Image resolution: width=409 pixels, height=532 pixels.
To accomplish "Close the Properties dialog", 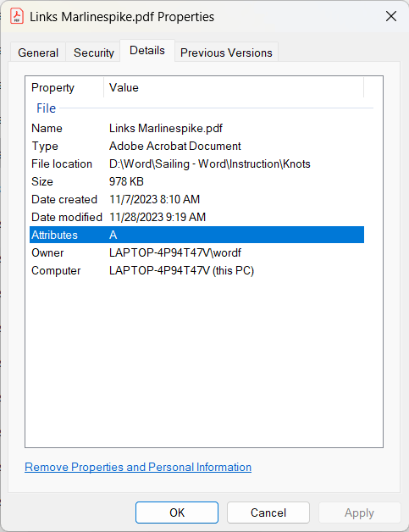I will pos(391,16).
